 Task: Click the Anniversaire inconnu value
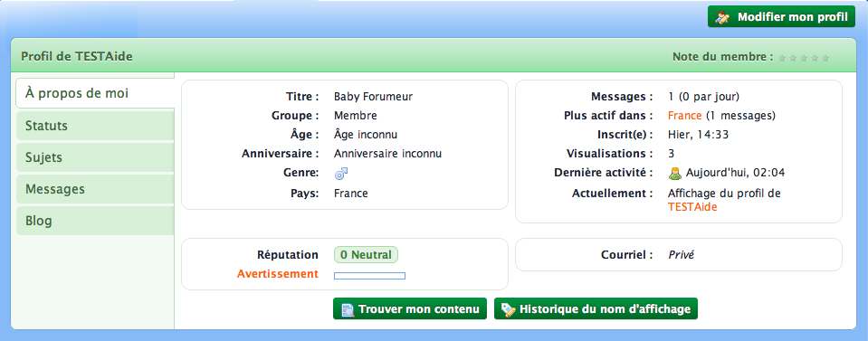click(387, 154)
